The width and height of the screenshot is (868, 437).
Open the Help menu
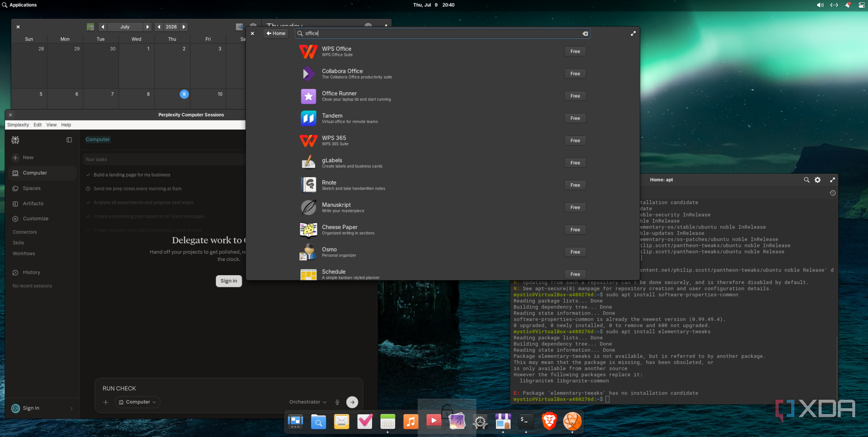click(x=66, y=125)
